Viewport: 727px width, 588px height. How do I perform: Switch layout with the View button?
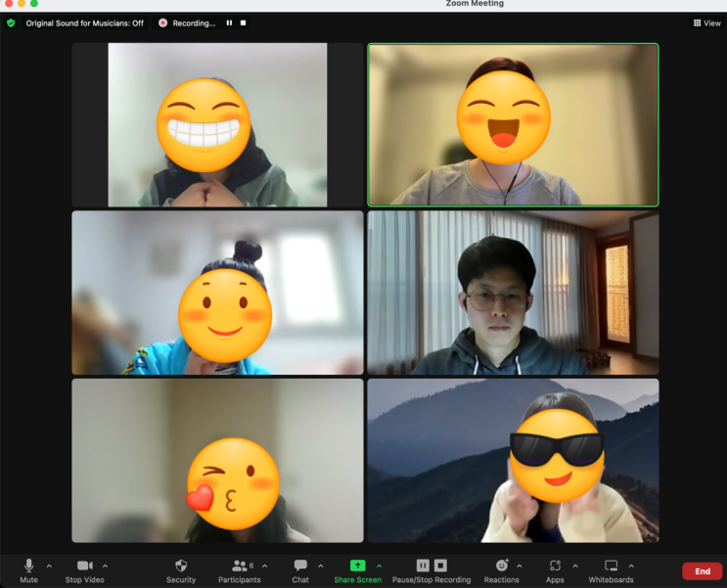707,23
